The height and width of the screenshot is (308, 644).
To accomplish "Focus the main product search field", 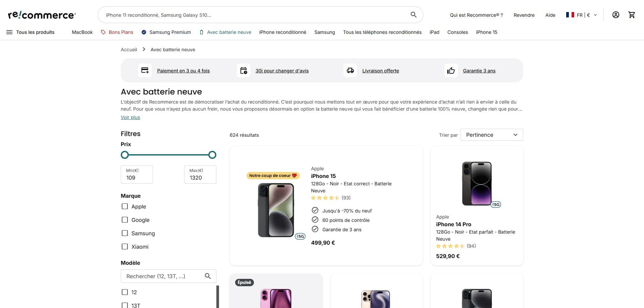I will click(260, 15).
